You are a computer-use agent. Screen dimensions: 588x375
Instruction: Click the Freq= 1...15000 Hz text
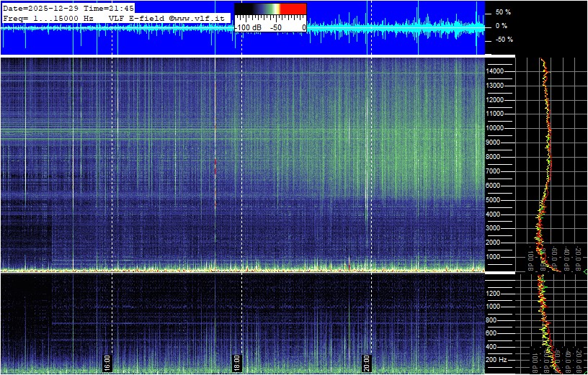(48, 17)
